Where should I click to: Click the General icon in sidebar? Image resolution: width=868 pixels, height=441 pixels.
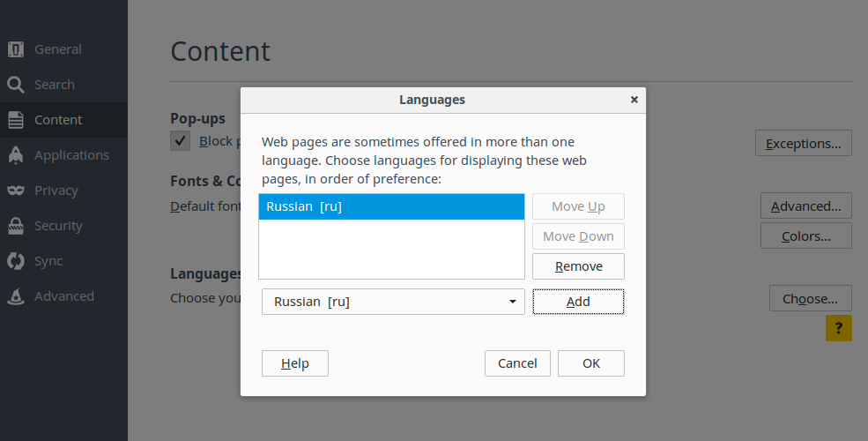click(x=16, y=49)
